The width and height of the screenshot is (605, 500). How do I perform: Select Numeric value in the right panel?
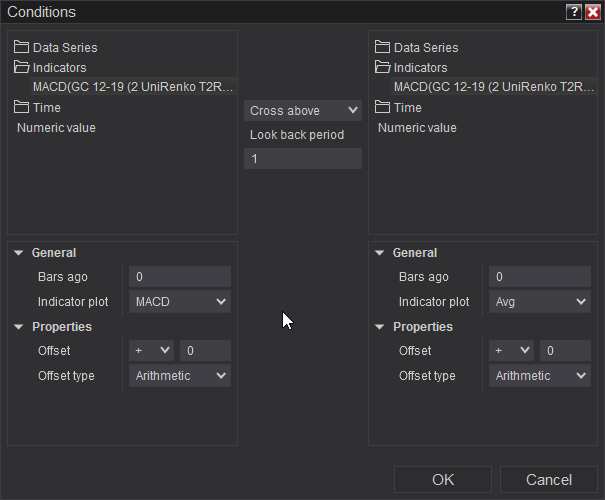pos(417,128)
